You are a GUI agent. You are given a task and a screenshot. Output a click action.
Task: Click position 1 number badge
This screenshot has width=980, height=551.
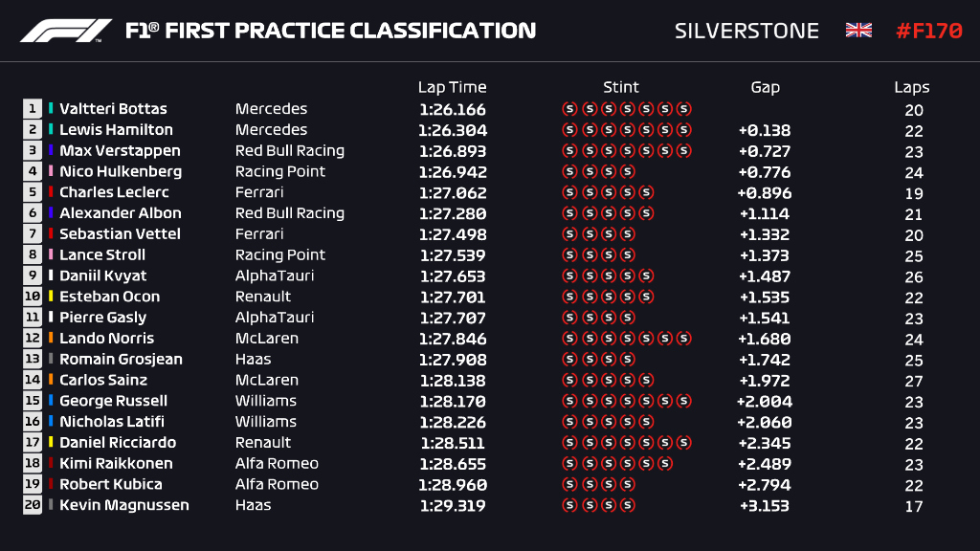pyautogui.click(x=33, y=109)
